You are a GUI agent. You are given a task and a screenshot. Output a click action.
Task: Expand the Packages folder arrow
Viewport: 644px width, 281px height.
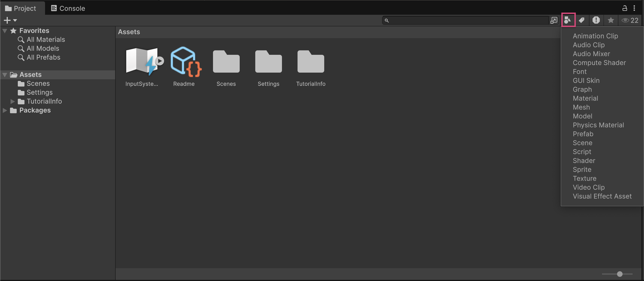pyautogui.click(x=5, y=110)
